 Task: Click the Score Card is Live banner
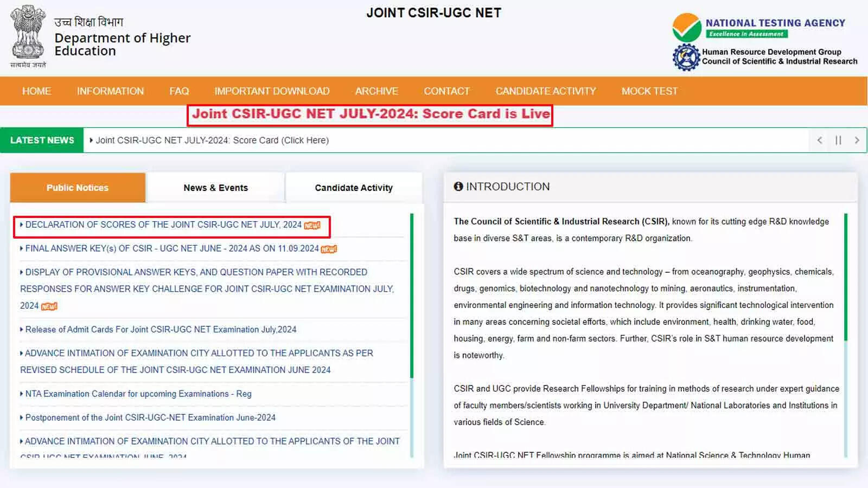(369, 114)
